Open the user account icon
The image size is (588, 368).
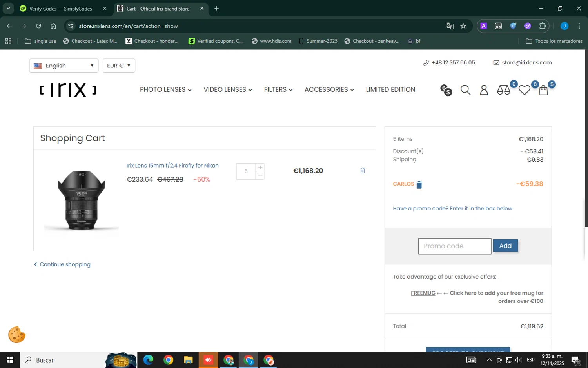[x=484, y=90]
